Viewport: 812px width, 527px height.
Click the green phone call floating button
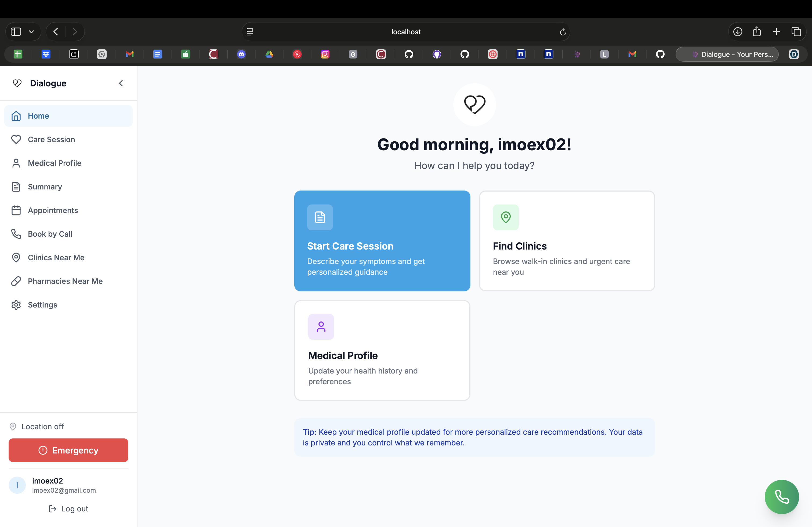tap(781, 497)
